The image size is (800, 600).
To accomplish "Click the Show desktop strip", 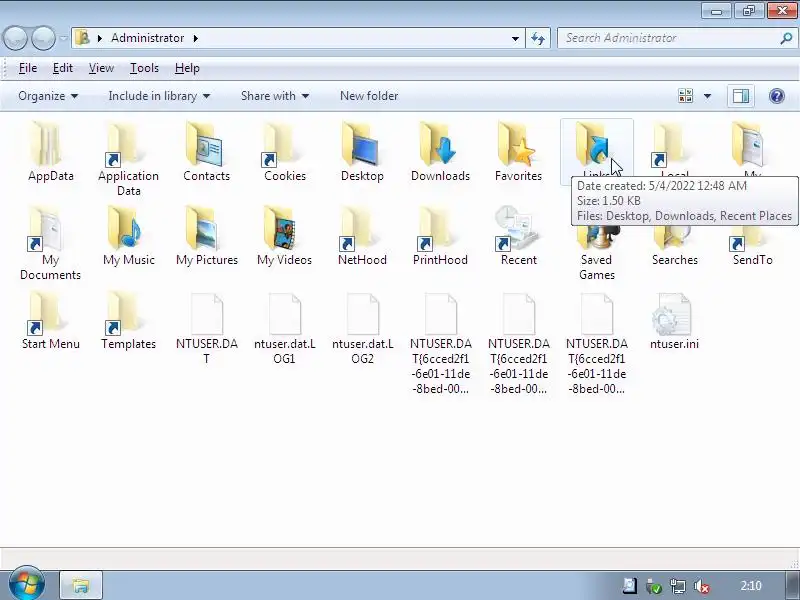I will (793, 585).
